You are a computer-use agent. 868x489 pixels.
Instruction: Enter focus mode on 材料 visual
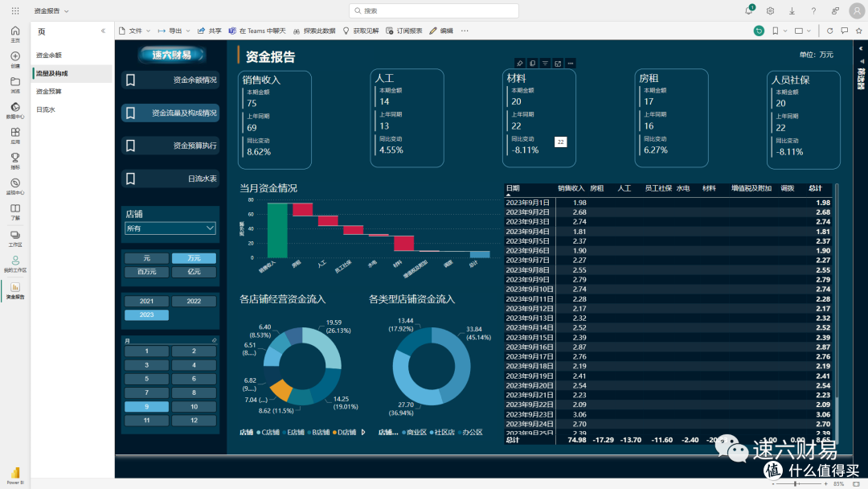coord(558,64)
